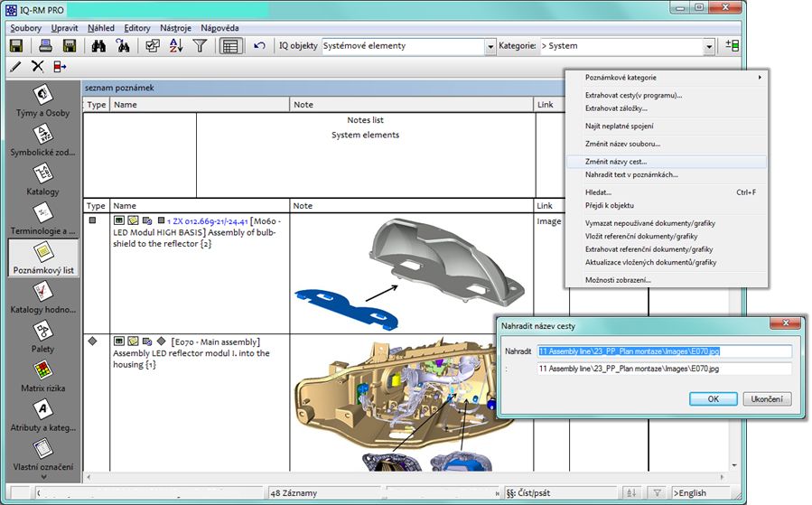The height and width of the screenshot is (505, 812).
Task: Click the save floppy icon in toolbar
Action: coord(16,46)
